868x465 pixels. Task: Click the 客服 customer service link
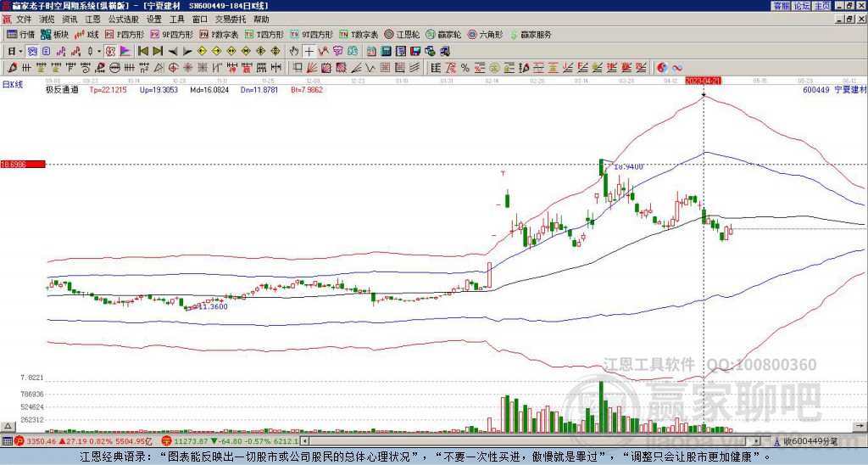[x=781, y=6]
